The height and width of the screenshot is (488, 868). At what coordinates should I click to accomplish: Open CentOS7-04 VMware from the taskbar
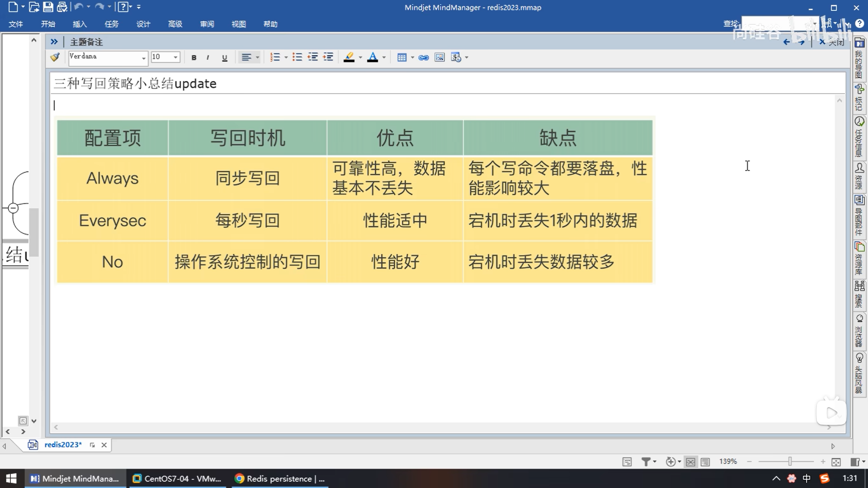[x=178, y=479]
